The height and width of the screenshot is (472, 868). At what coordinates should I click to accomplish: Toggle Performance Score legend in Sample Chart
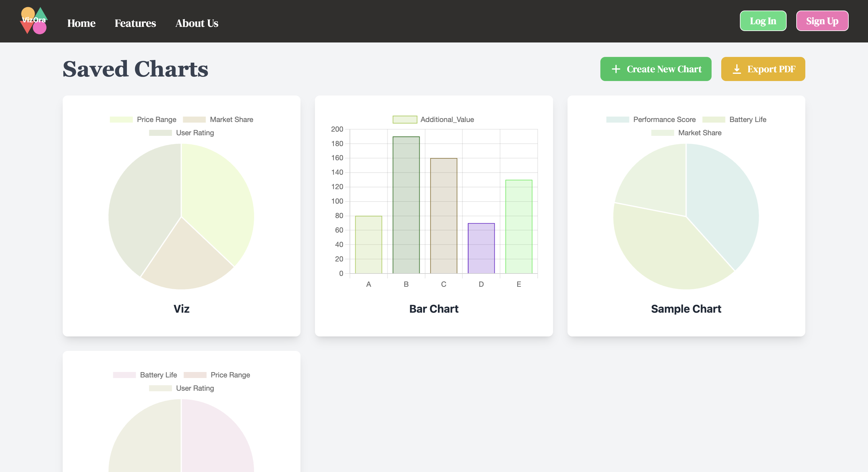(x=651, y=120)
